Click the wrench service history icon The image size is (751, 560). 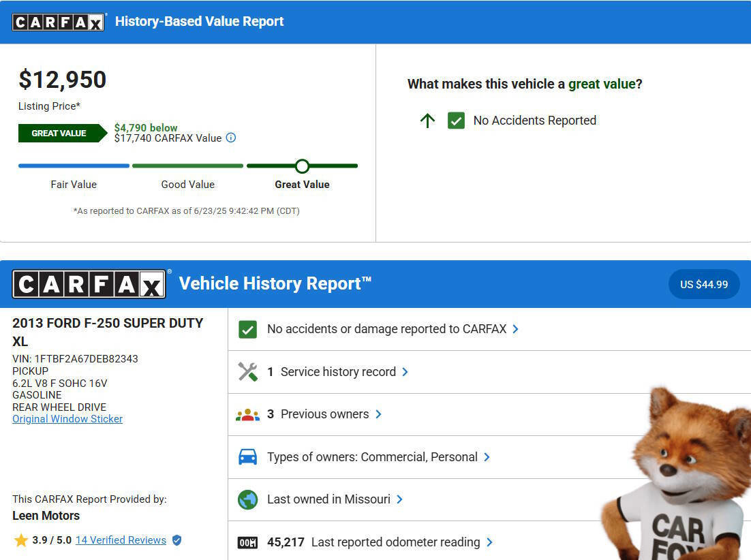click(247, 372)
